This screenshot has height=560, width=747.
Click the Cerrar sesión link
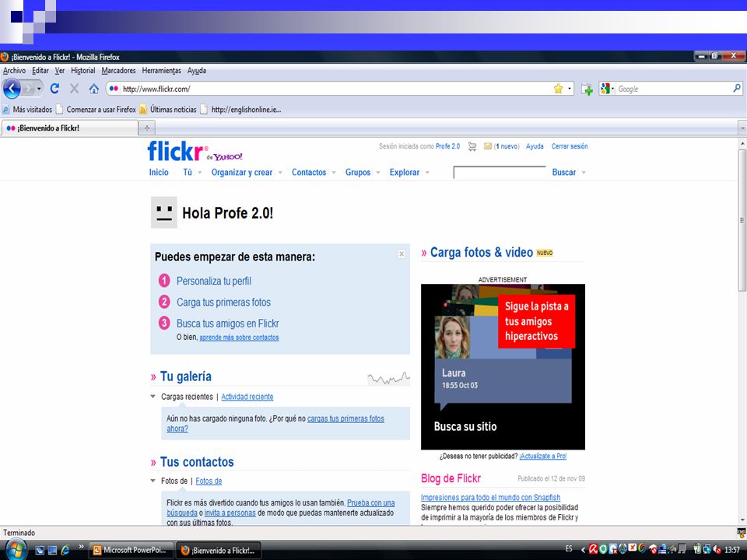(570, 146)
